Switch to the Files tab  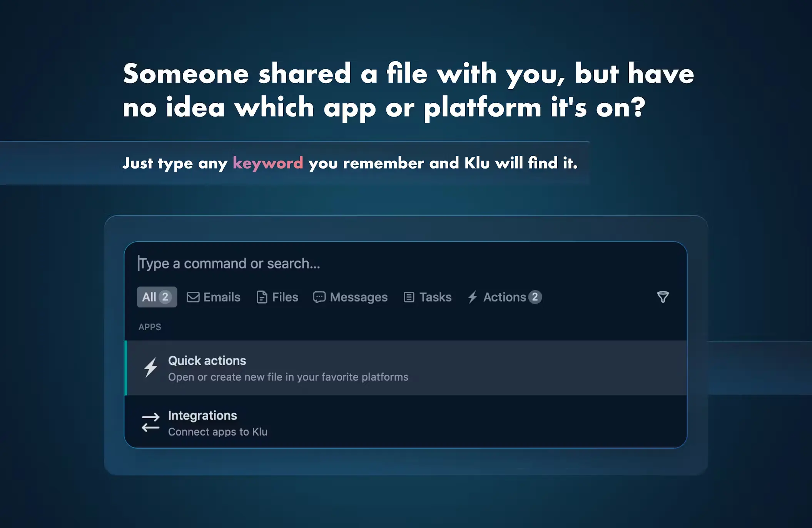pos(285,297)
